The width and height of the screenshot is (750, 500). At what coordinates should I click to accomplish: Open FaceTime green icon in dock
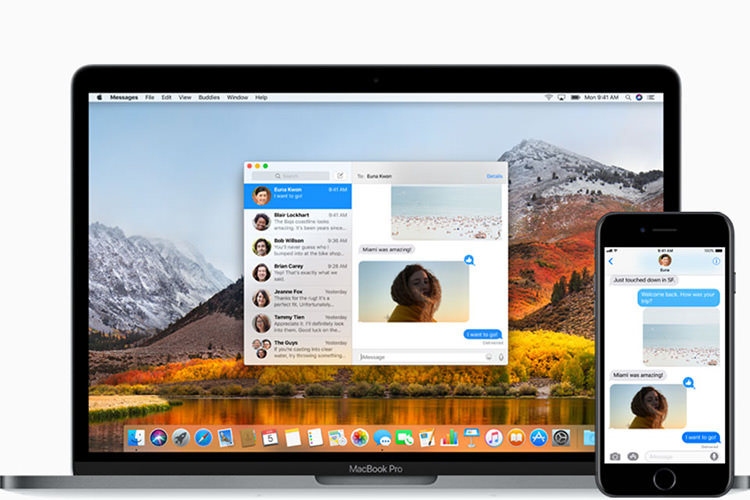click(x=404, y=437)
